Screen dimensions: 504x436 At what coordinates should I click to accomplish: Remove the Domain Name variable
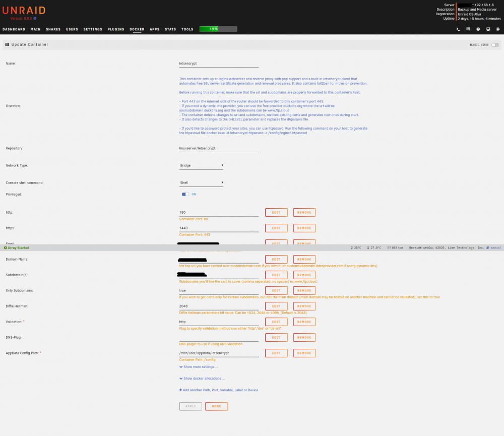pyautogui.click(x=304, y=260)
